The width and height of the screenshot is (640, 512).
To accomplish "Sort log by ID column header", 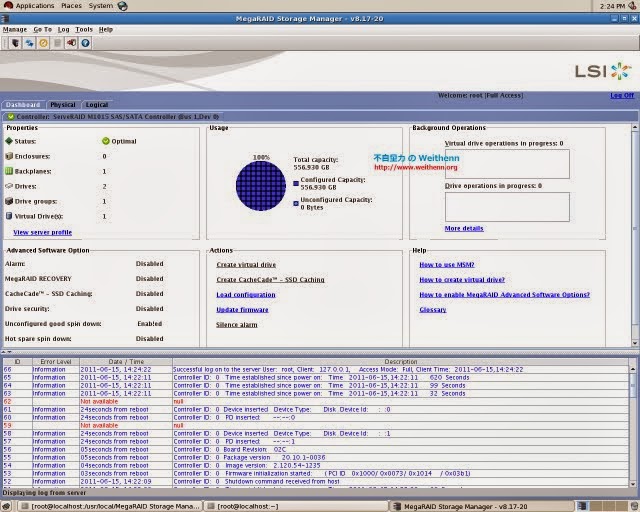I will coord(18,362).
